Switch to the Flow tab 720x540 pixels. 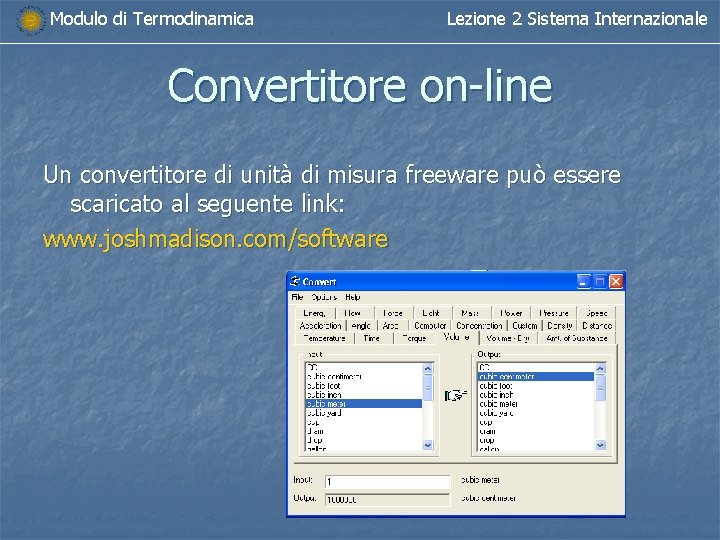[353, 313]
